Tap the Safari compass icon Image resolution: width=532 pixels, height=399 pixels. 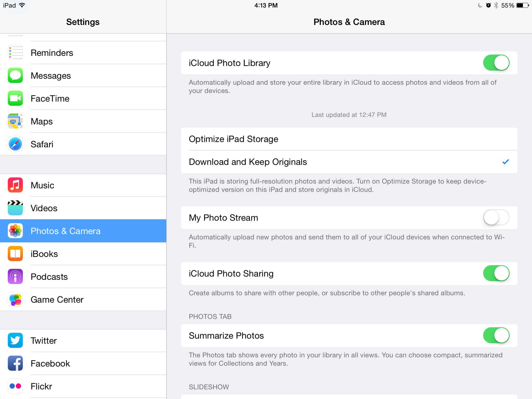[15, 144]
